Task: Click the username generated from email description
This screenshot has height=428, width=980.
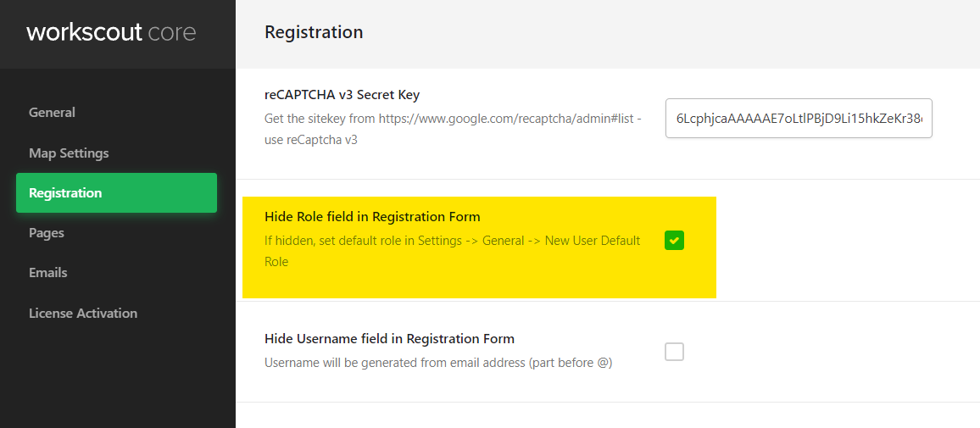Action: pyautogui.click(x=437, y=363)
